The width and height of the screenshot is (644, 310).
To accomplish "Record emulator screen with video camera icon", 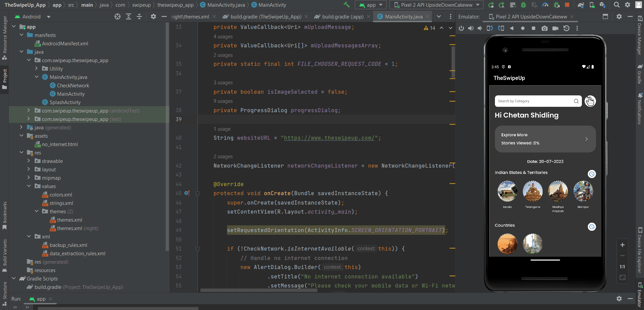I will 555,29.
